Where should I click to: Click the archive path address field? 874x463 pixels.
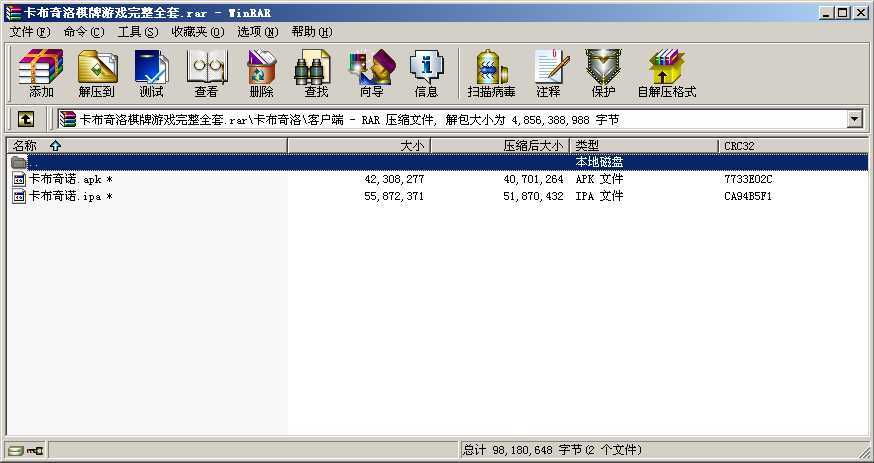(453, 119)
